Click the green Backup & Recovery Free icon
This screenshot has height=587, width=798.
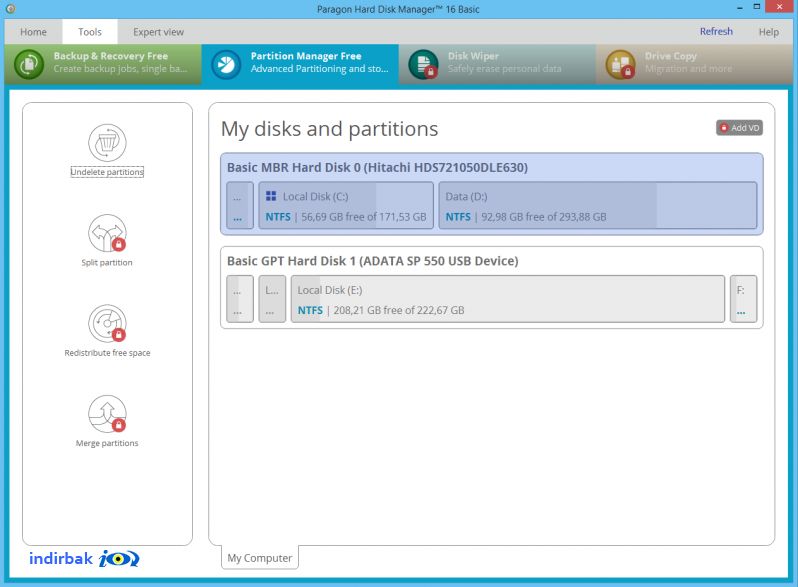(x=29, y=64)
